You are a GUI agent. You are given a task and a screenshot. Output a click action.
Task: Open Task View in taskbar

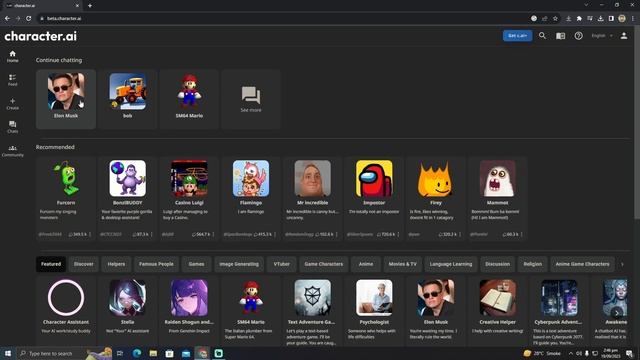(x=120, y=353)
